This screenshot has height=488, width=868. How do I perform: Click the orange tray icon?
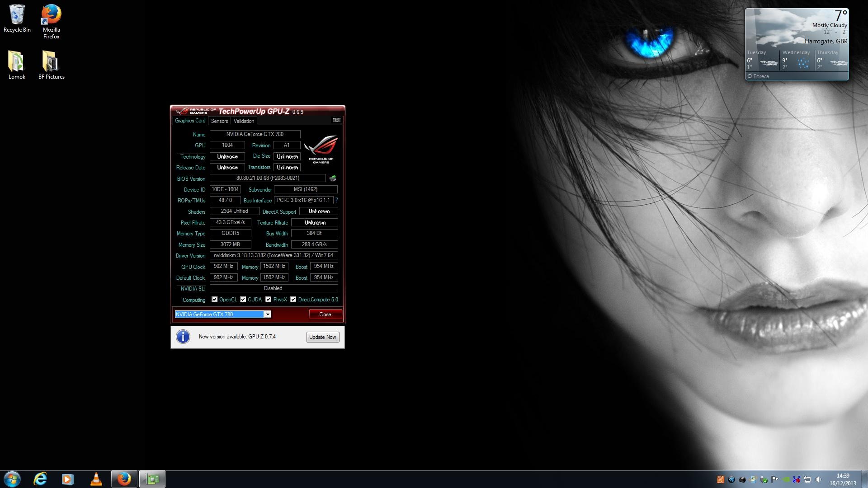721,479
